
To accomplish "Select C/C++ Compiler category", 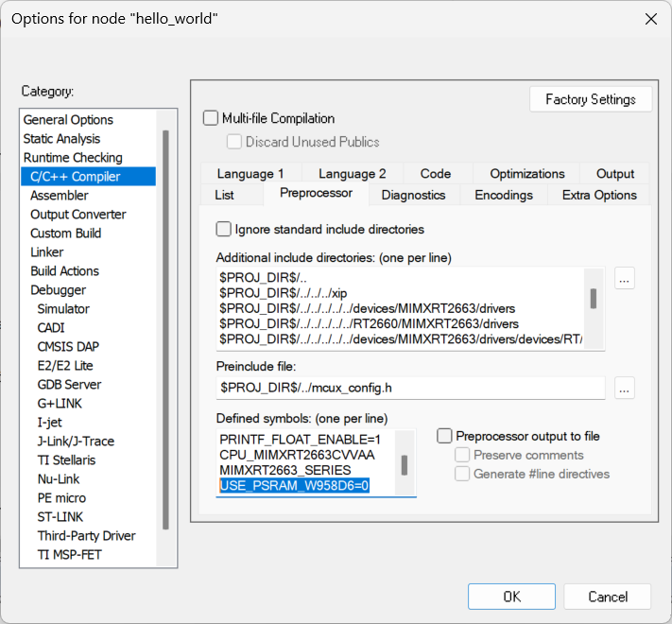I will 88,176.
